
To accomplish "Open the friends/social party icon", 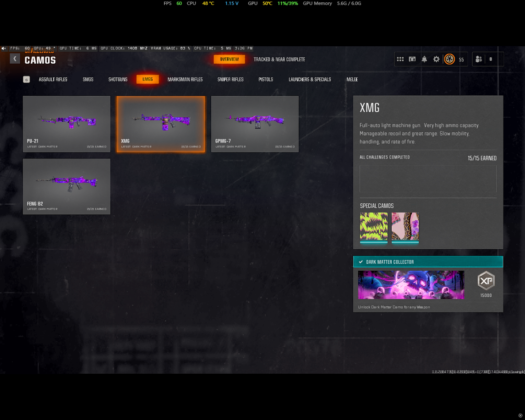I will (479, 59).
